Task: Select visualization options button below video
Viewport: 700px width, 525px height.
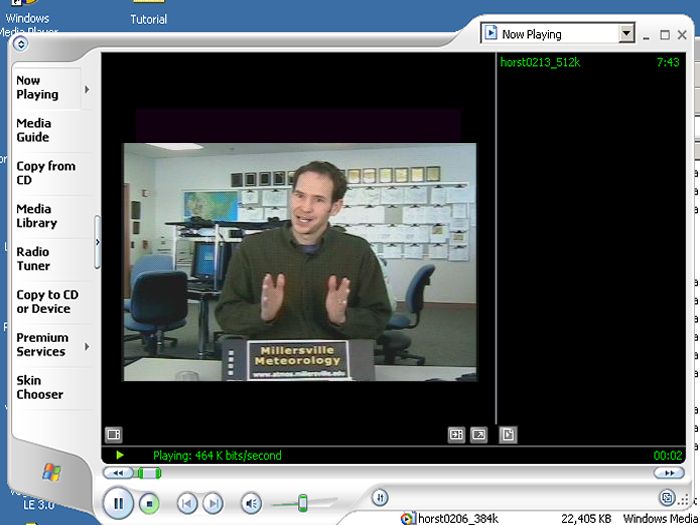Action: pyautogui.click(x=113, y=434)
